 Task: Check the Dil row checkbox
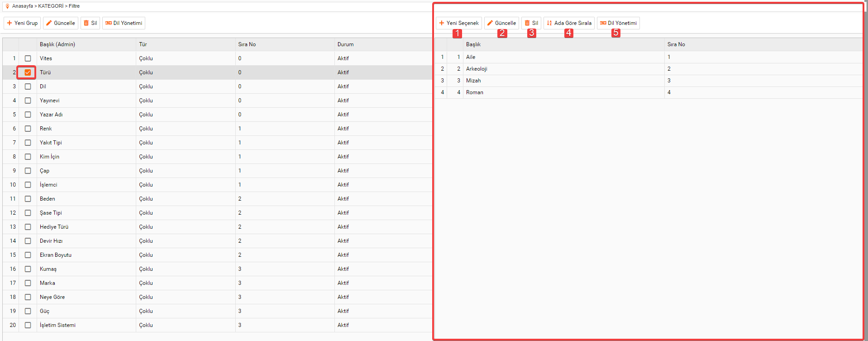[28, 86]
